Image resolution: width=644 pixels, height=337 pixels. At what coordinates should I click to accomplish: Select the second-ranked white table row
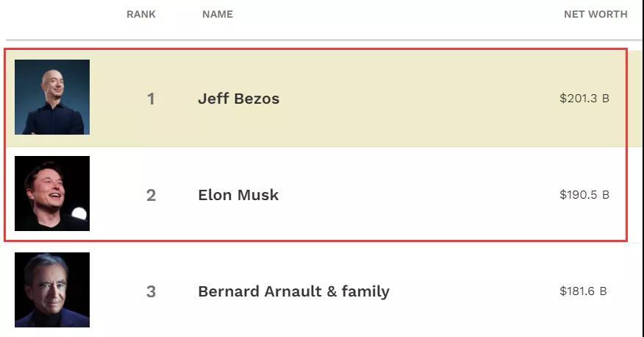323,195
